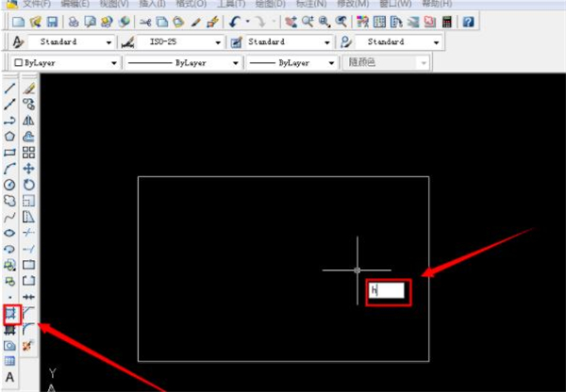The width and height of the screenshot is (566, 392).
Task: Select the Line draw tool
Action: point(9,89)
